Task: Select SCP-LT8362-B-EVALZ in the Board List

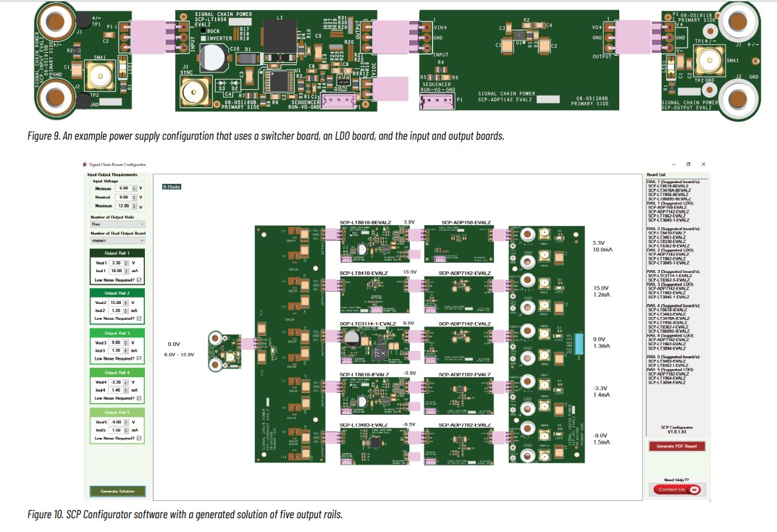Action: point(669,246)
